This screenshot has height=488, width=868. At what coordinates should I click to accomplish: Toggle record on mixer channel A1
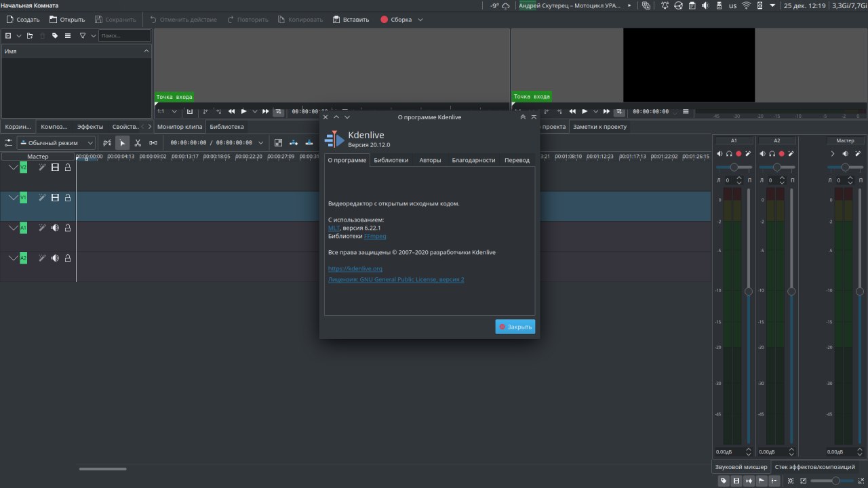point(738,154)
